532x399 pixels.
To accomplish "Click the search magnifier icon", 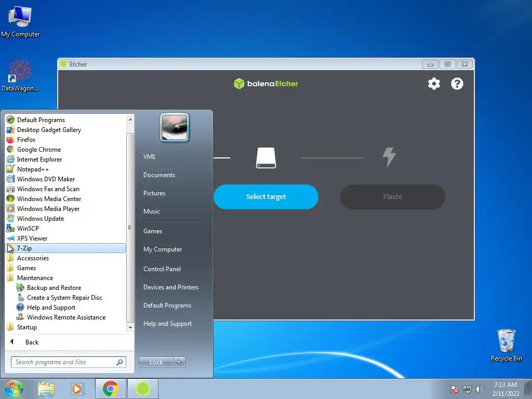I will point(120,362).
